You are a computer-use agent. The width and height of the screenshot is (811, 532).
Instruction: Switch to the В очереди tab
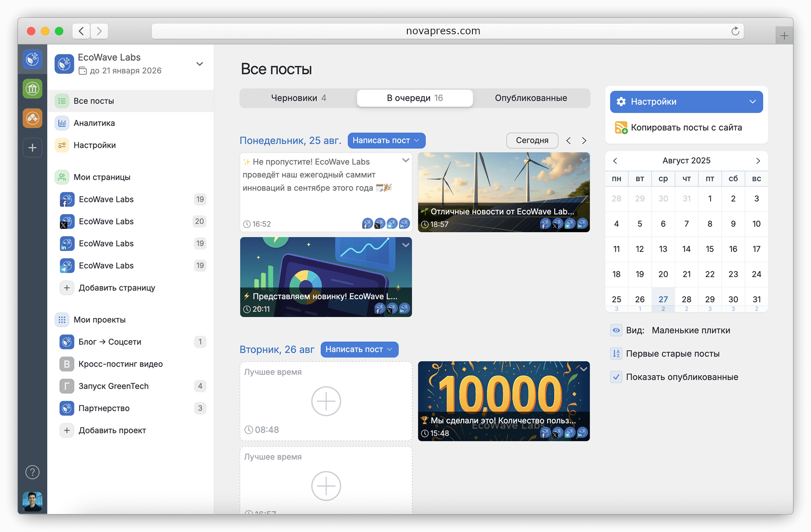tap(415, 98)
